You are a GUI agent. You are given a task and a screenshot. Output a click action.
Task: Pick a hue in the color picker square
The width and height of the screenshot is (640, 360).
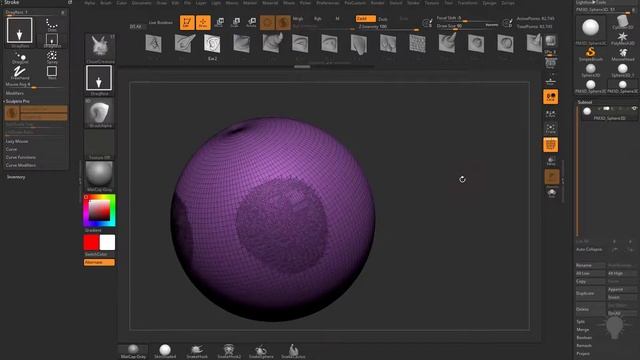coord(99,211)
